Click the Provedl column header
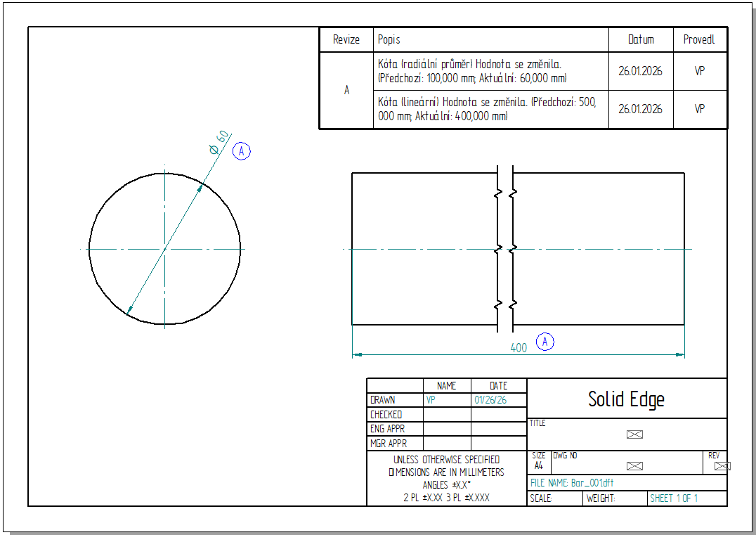This screenshot has width=756, height=535. click(x=699, y=40)
